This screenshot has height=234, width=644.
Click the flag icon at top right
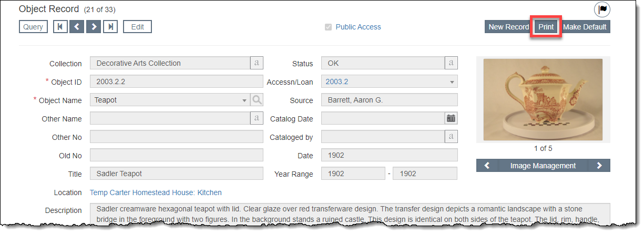pos(602,9)
